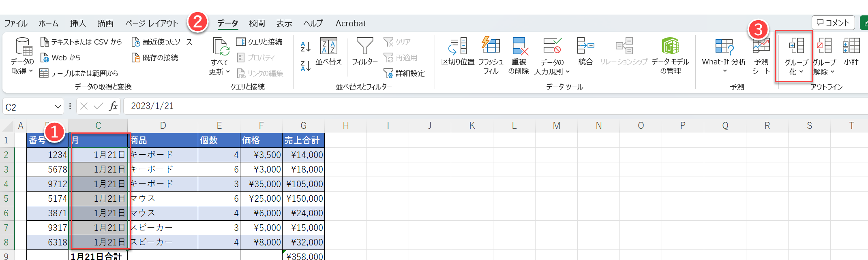Click cell containing 9712

pos(48,184)
